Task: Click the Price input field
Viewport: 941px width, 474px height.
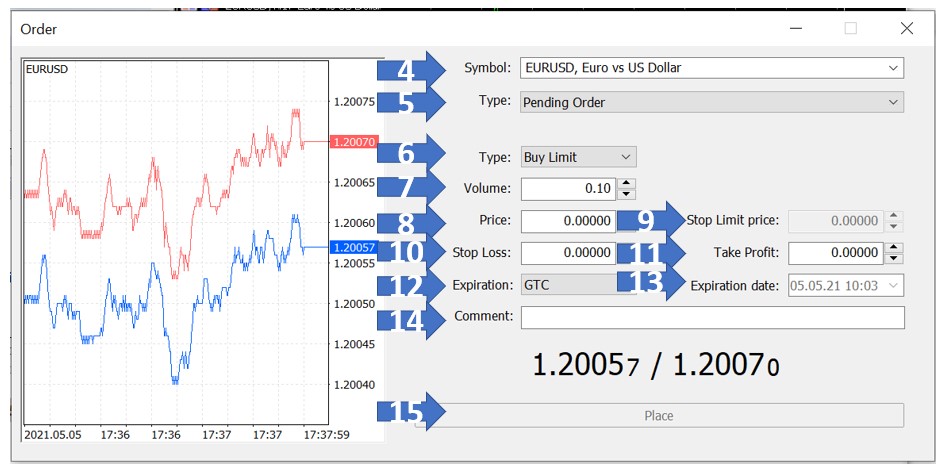Action: (x=567, y=221)
